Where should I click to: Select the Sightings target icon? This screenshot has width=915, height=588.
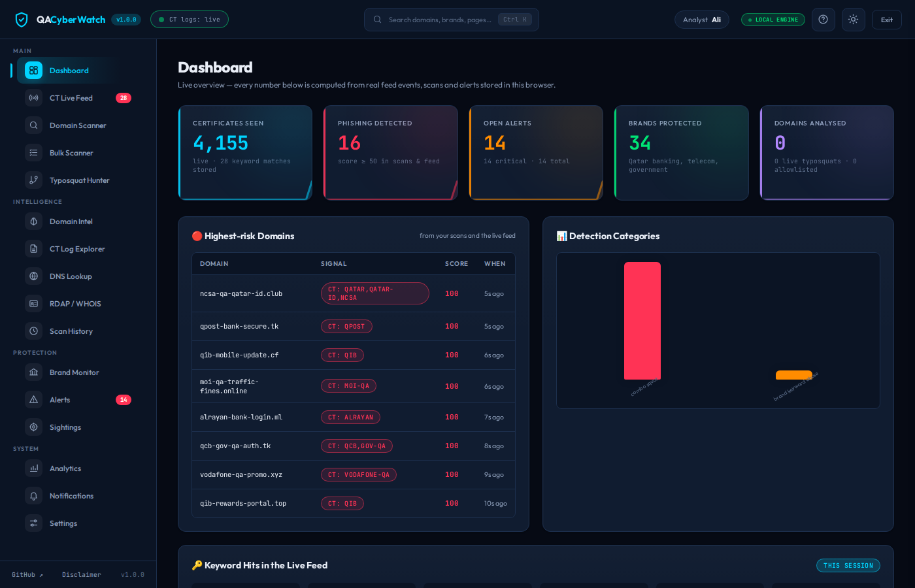(34, 427)
